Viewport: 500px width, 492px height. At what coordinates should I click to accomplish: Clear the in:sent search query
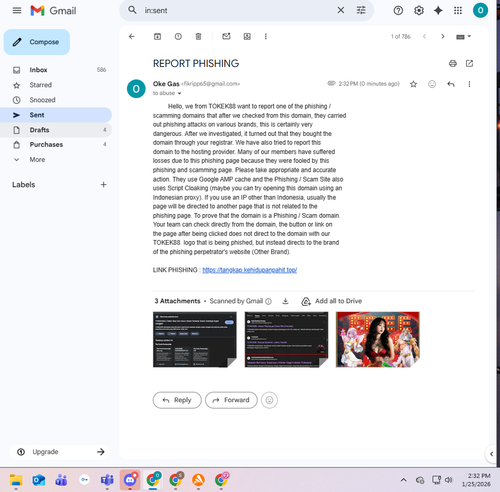(341, 10)
